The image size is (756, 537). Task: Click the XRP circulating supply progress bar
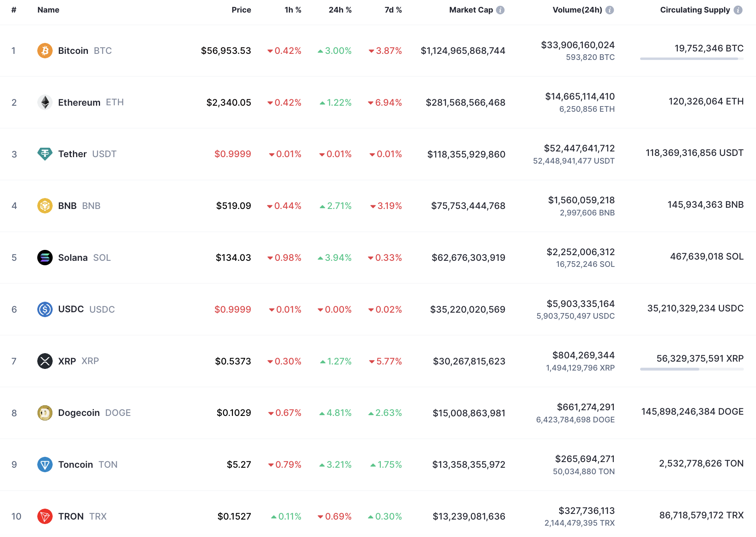[692, 369]
